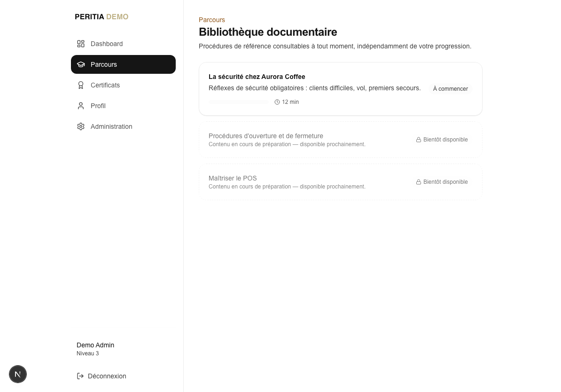
Task: Open the Next.js dev tools badge
Action: pos(18,374)
